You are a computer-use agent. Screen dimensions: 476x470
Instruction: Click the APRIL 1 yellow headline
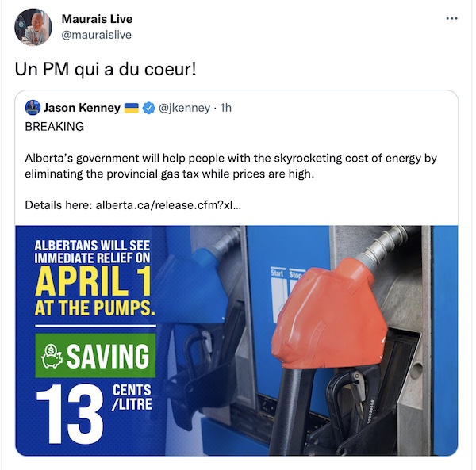click(x=93, y=282)
